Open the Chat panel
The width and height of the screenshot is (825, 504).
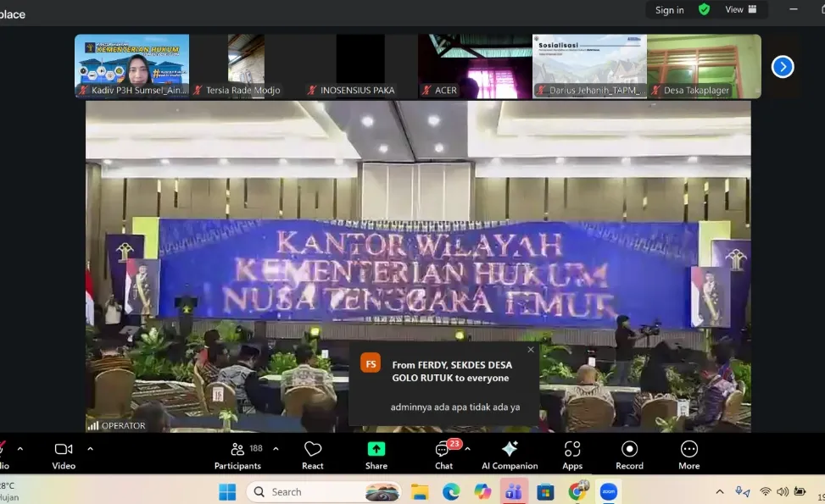click(443, 456)
